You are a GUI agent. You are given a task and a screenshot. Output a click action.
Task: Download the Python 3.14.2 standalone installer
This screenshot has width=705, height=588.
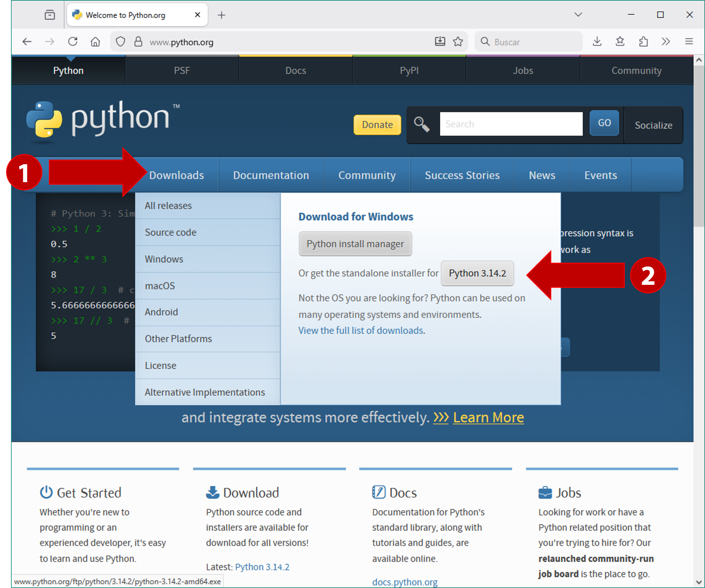(477, 273)
